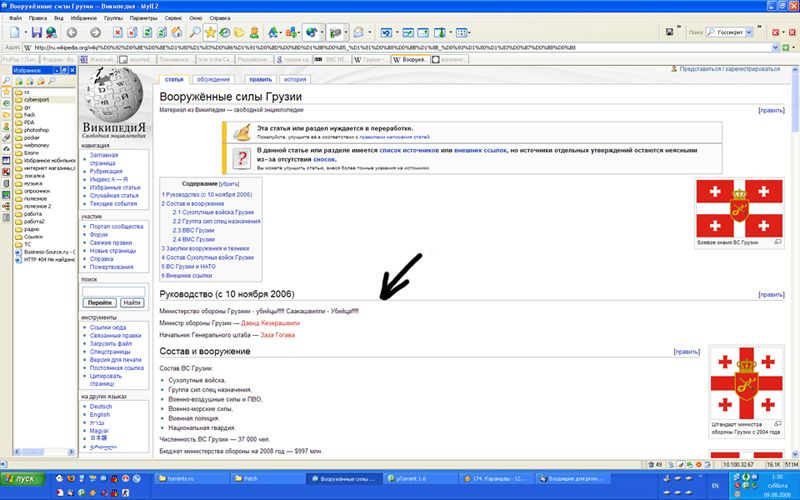Select the star icon in left sidebar strip
This screenshot has height=500, width=800.
[6, 92]
